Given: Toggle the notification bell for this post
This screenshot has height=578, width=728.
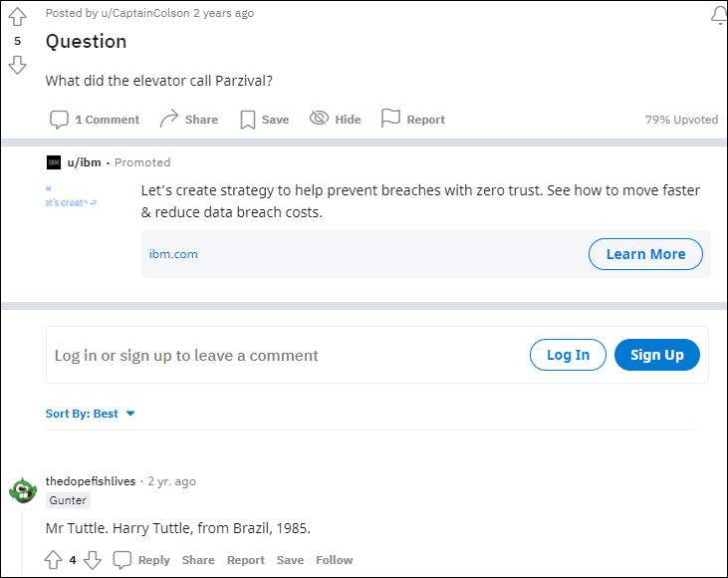Looking at the screenshot, I should point(719,16).
